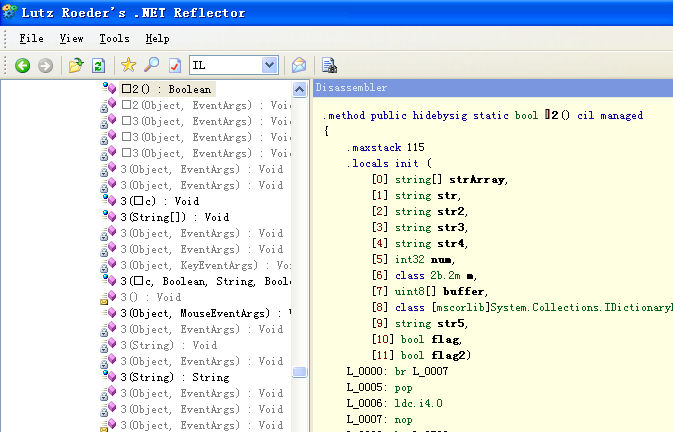This screenshot has height=432, width=673.
Task: Open the View menu
Action: [71, 38]
